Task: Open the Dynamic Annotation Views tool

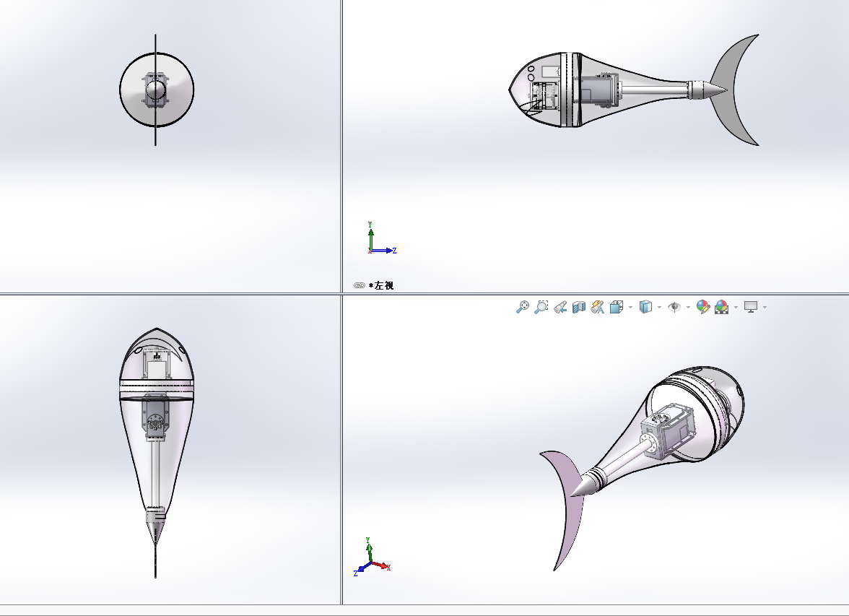Action: pyautogui.click(x=597, y=307)
